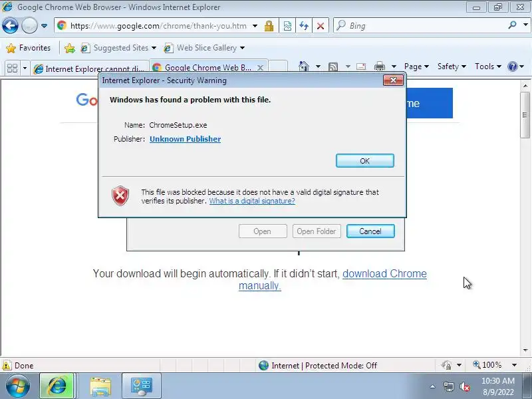Switch to Internet Explorer cannot display tab
This screenshot has height=399, width=532.
coord(90,69)
